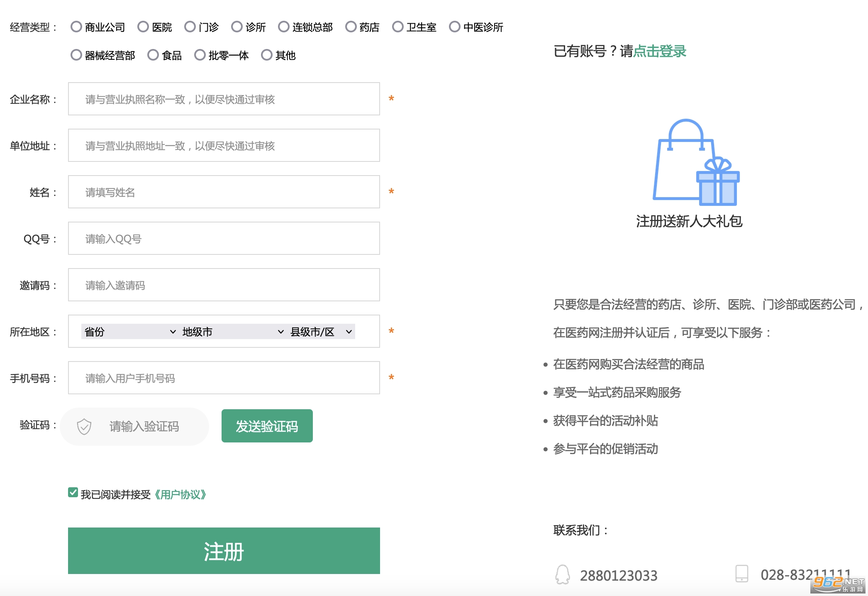Untick the 我已阅读并接受 agreement checkbox

point(73,493)
